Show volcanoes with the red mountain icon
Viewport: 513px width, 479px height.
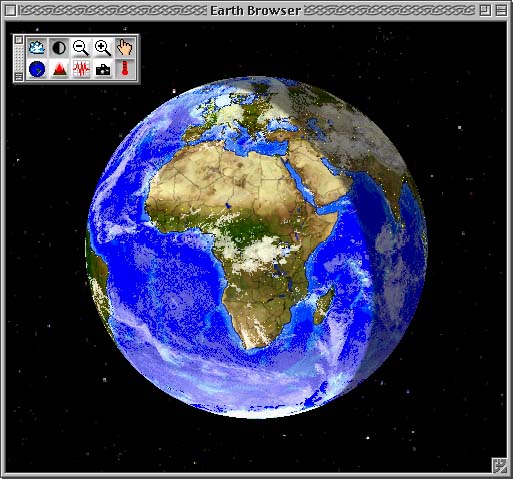59,69
